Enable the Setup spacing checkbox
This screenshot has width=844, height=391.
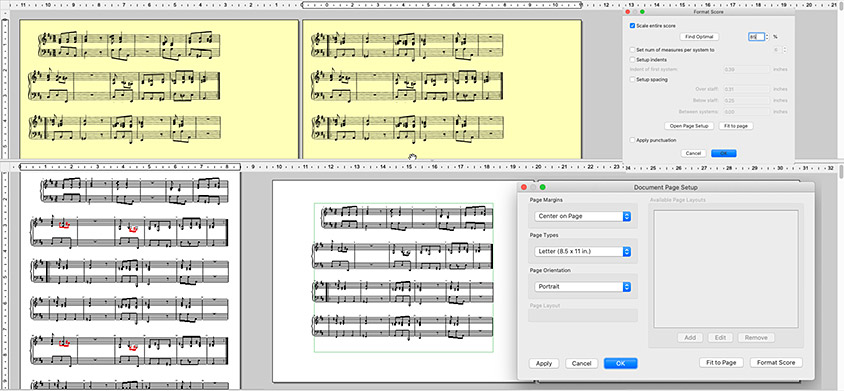(x=632, y=79)
